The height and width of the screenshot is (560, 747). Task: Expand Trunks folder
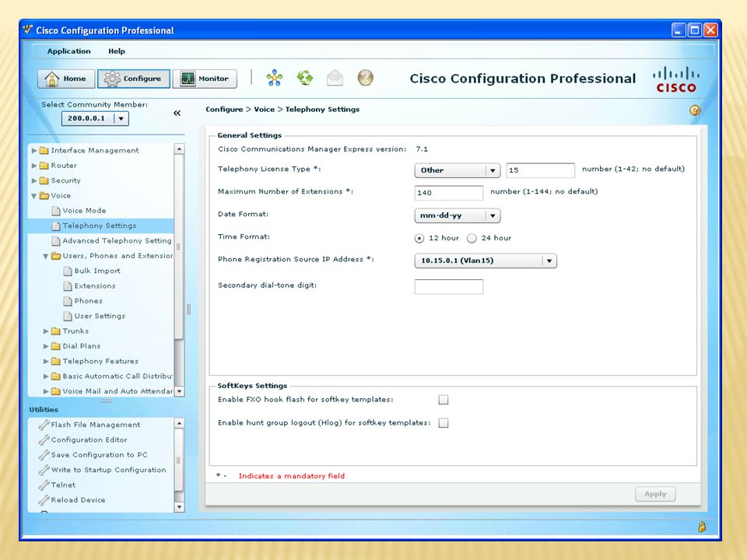coord(46,331)
